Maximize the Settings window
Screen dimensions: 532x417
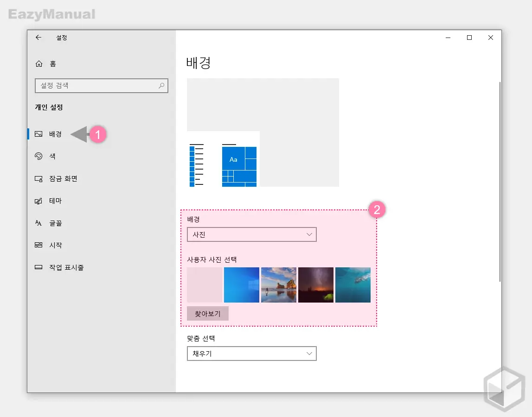coord(469,38)
